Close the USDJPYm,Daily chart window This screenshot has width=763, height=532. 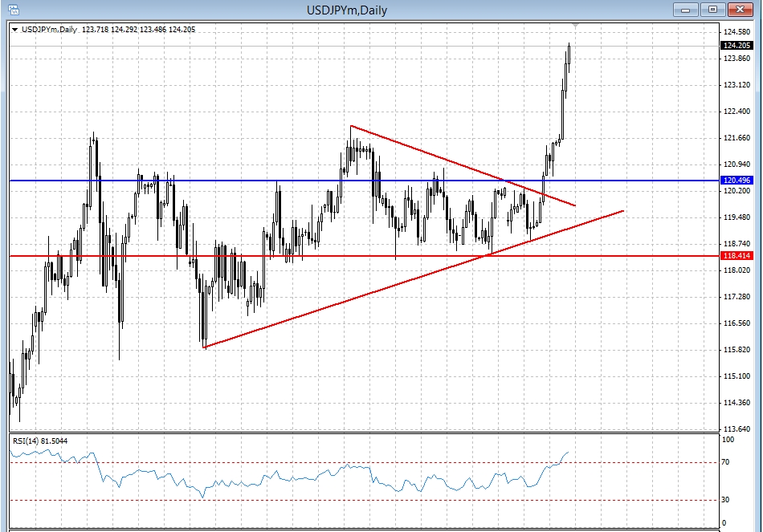pos(741,10)
